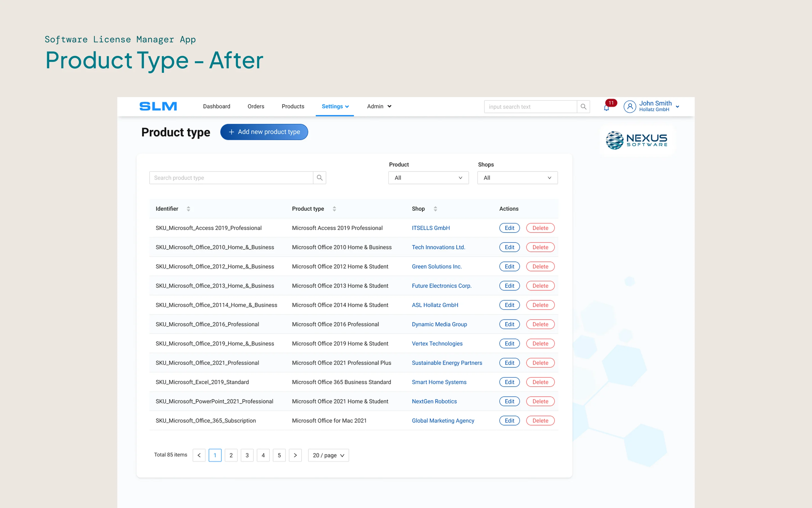
Task: Delete the Green Solutions Inc. row
Action: (540, 266)
